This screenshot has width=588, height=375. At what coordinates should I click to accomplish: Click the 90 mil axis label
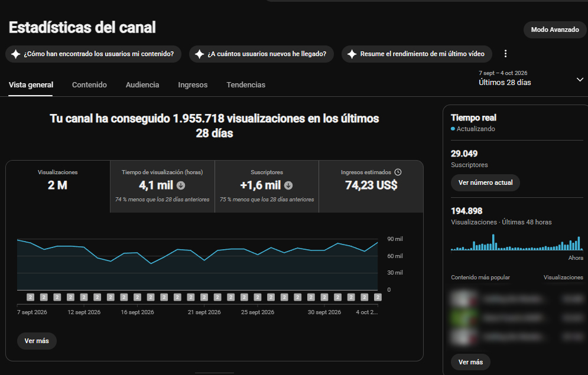395,239
